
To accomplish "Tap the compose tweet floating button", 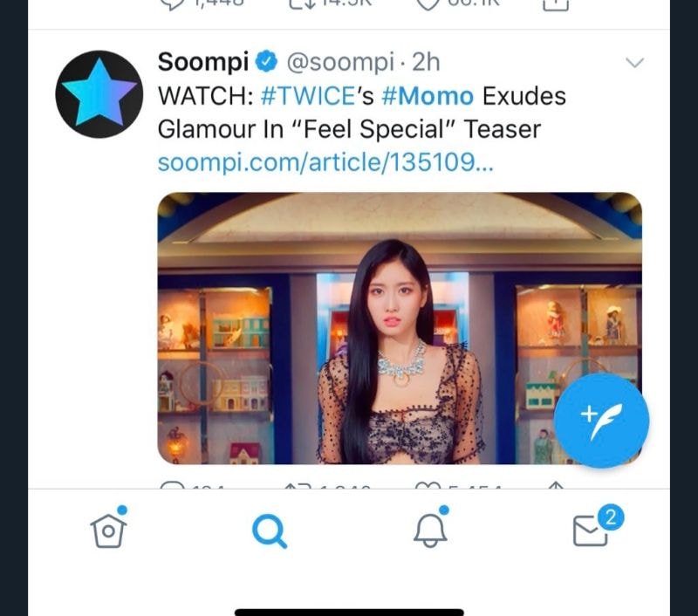I will [x=601, y=421].
